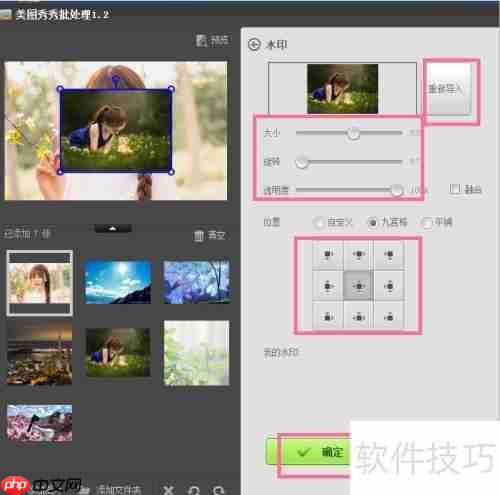Click watermark bottom-left corner resize handle
500x495 pixels.
pos(60,172)
